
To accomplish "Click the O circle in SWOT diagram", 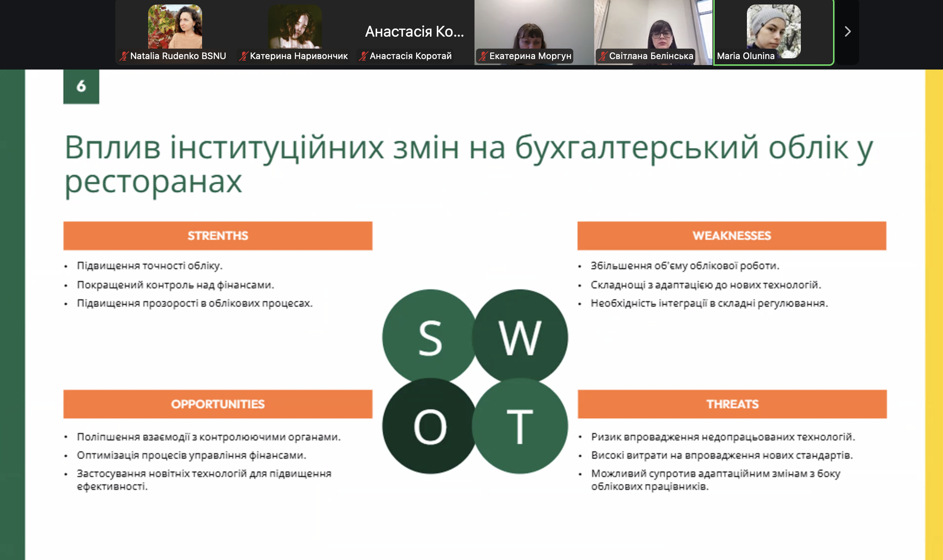I will 430,427.
